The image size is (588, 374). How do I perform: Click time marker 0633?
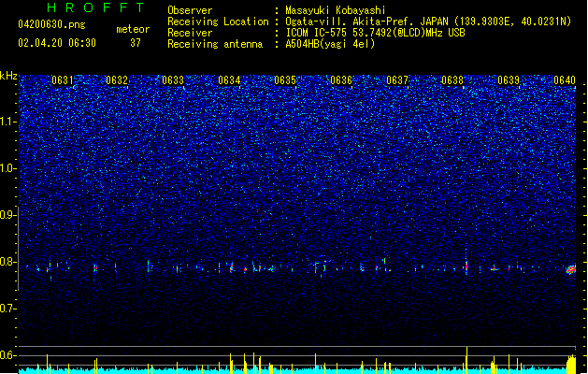[x=173, y=80]
